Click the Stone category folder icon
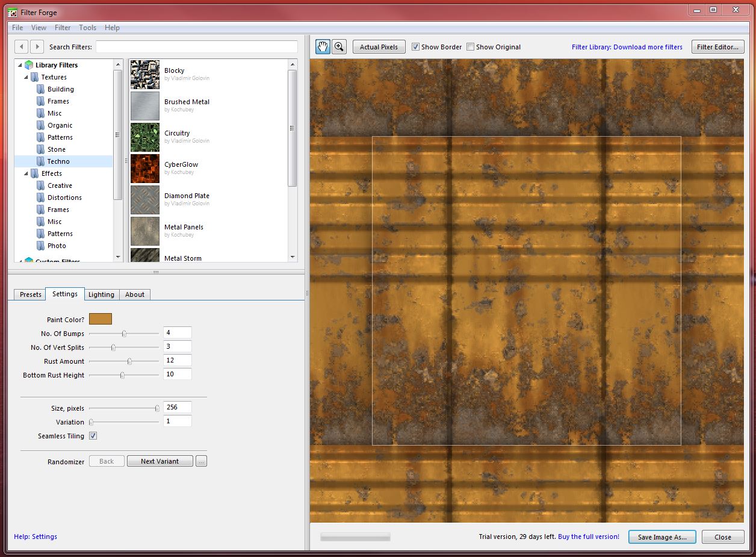The height and width of the screenshot is (557, 756). [x=40, y=149]
